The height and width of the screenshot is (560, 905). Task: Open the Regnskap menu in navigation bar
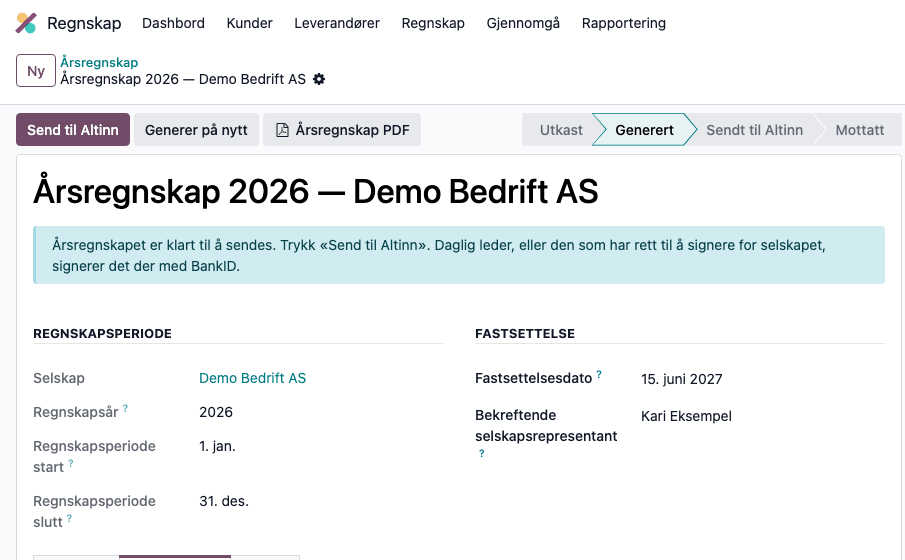point(433,23)
